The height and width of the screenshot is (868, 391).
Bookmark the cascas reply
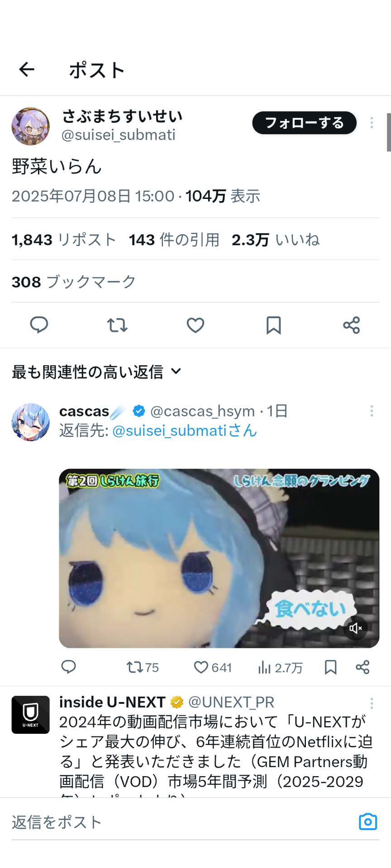[x=331, y=667]
